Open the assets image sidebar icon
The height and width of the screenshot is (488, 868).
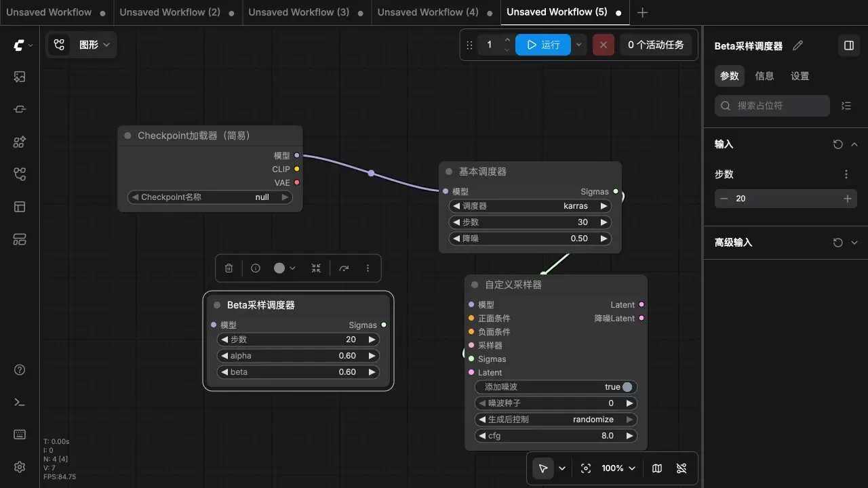[x=20, y=77]
